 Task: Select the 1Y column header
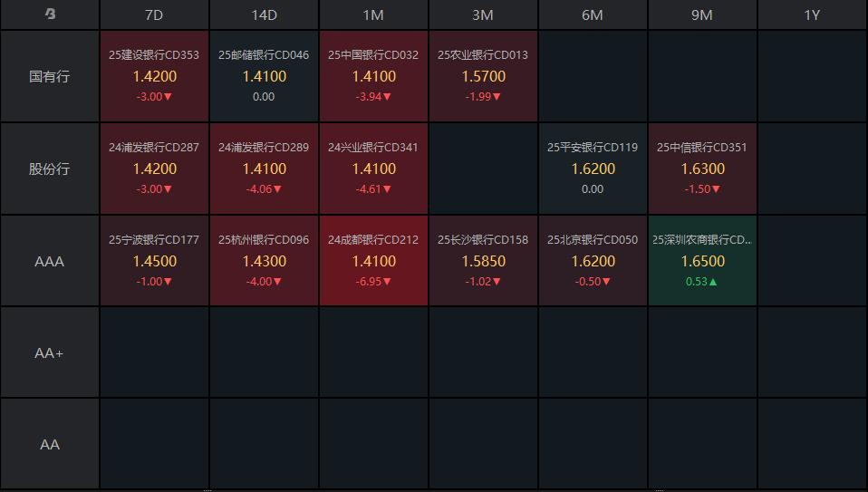pos(812,15)
